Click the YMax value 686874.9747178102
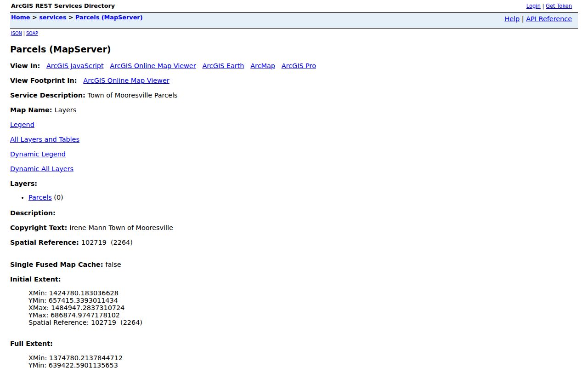The height and width of the screenshot is (368, 588). 85,315
